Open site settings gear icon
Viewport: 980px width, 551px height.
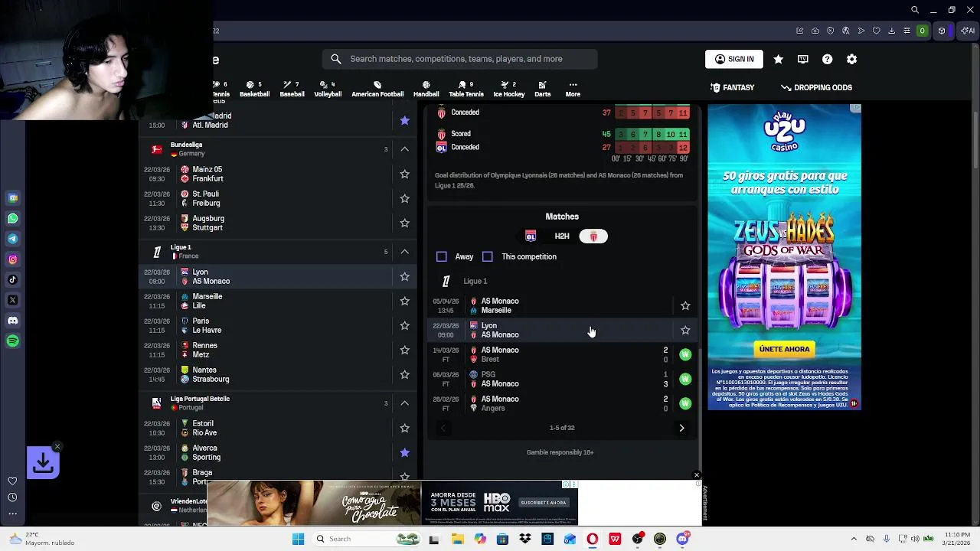pyautogui.click(x=851, y=59)
